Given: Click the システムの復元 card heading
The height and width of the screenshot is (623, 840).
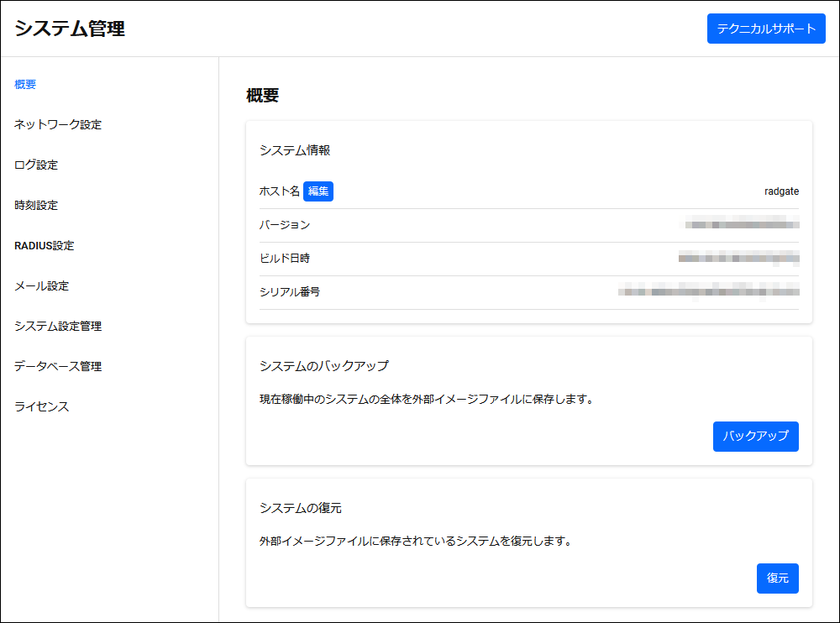Looking at the screenshot, I should 301,508.
